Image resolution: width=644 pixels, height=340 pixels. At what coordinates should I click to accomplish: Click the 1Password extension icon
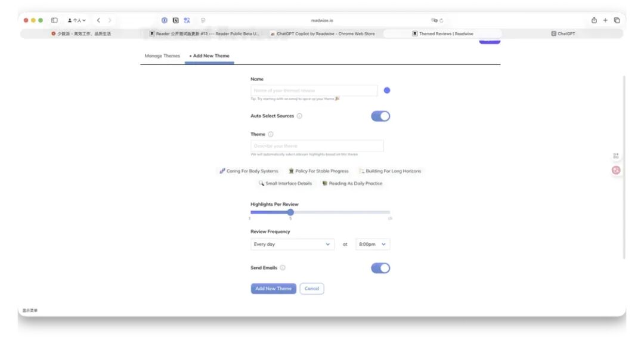click(x=165, y=20)
